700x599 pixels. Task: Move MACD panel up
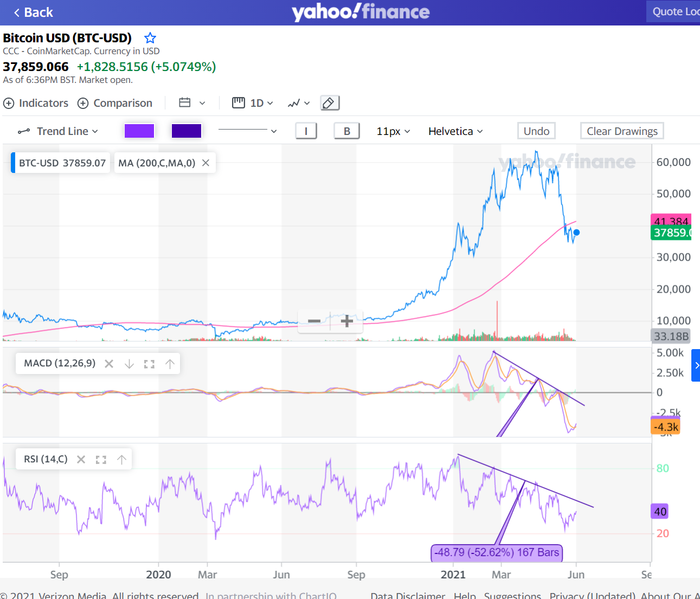pos(170,364)
